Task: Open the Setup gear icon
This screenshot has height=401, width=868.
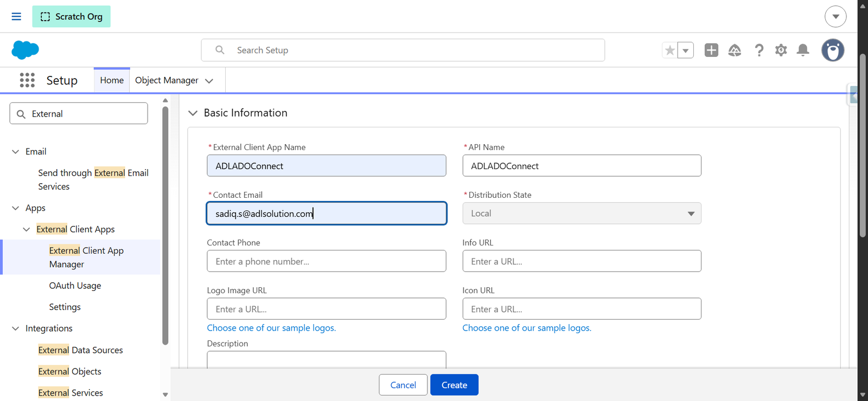Action: pyautogui.click(x=781, y=50)
